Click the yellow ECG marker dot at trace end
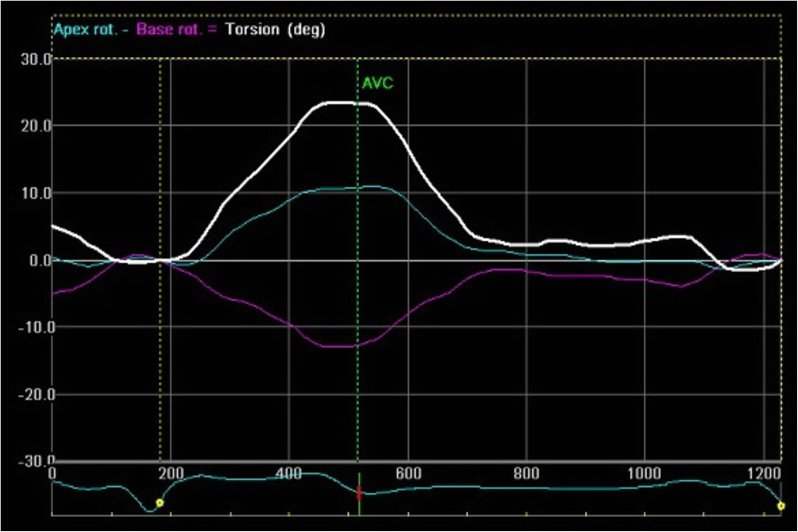The image size is (798, 532). 781,506
